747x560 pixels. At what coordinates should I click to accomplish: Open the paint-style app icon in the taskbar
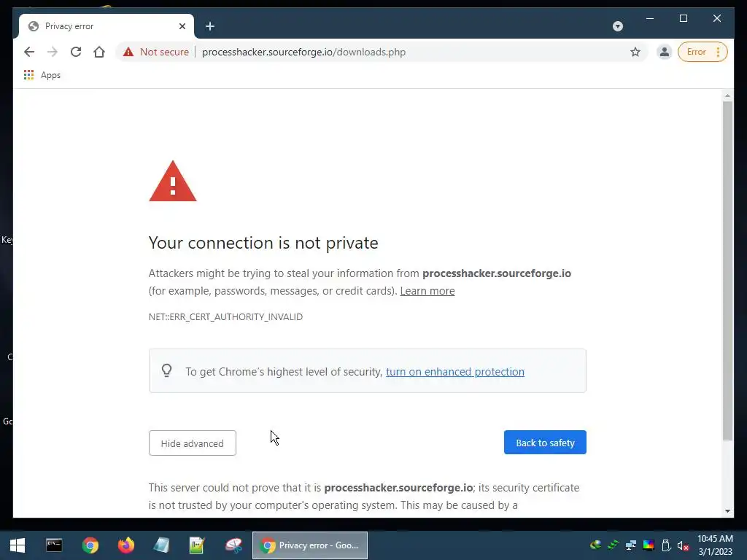click(233, 545)
